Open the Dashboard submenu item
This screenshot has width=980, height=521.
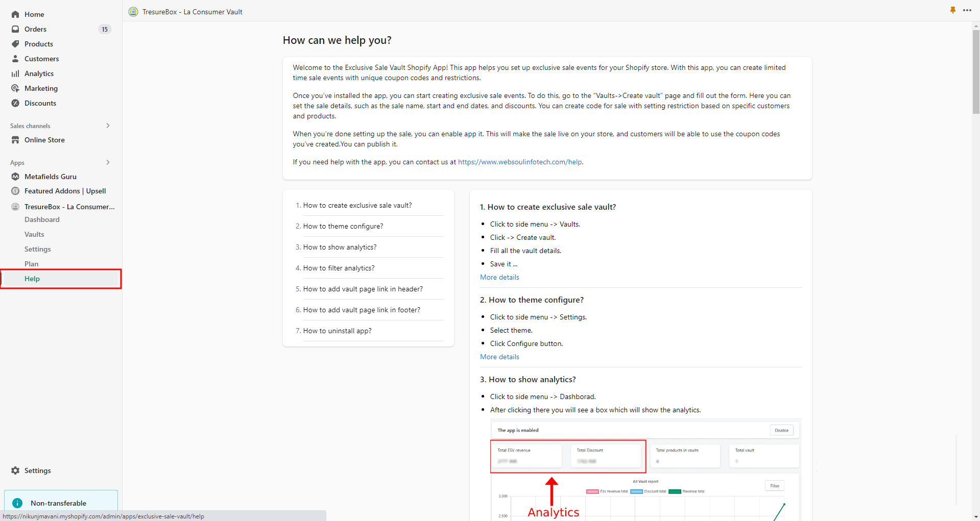42,219
